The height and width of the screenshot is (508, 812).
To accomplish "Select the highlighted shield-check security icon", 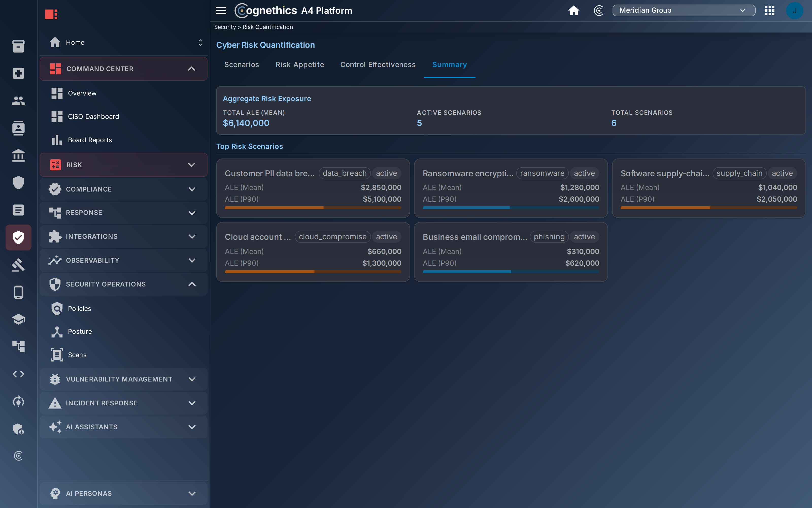I will pyautogui.click(x=19, y=237).
